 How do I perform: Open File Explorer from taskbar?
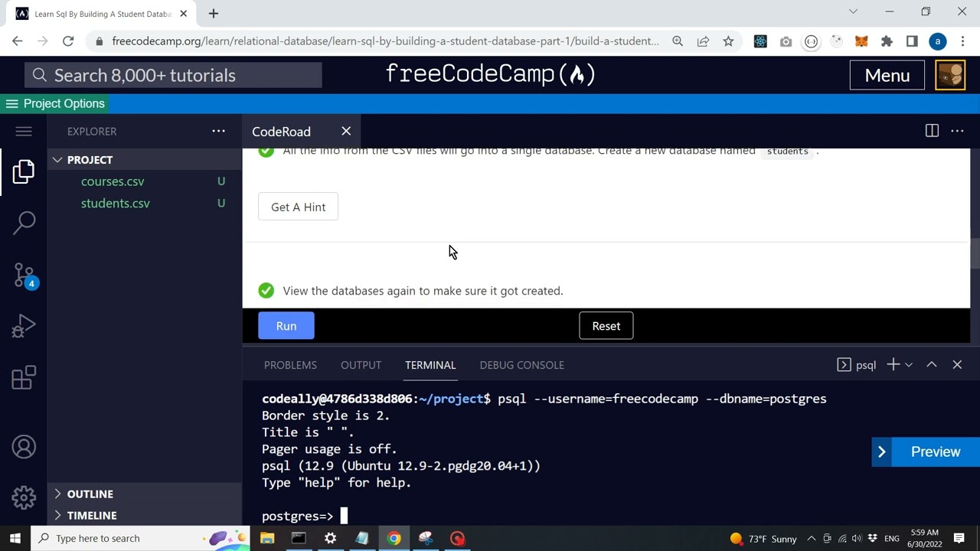point(267,538)
